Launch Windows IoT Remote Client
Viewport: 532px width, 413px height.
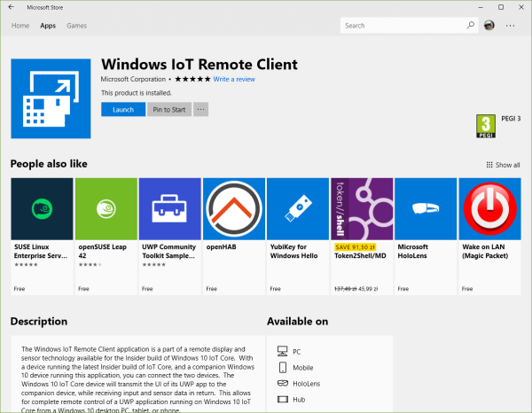[123, 110]
